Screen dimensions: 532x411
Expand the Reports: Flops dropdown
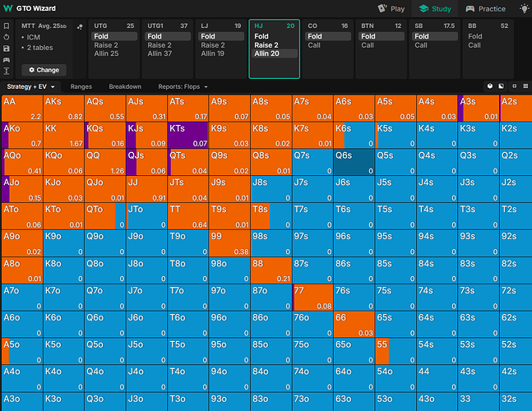click(x=183, y=86)
